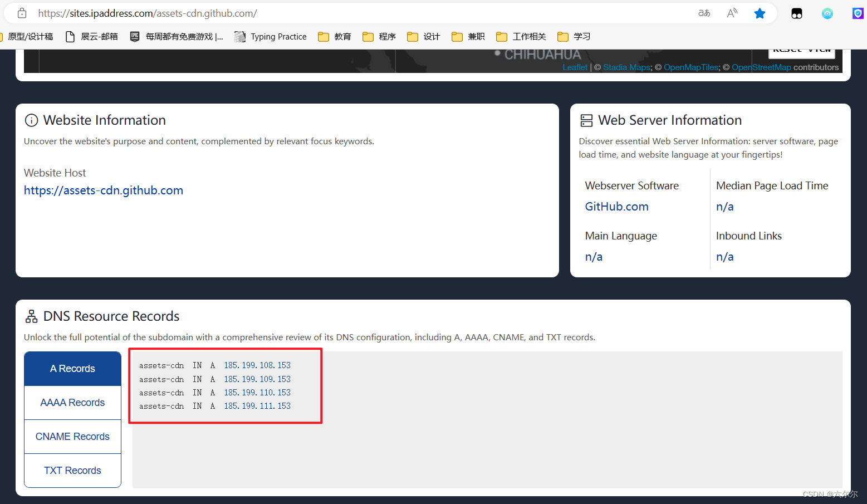
Task: Click the site lock icon in address bar
Action: [22, 13]
